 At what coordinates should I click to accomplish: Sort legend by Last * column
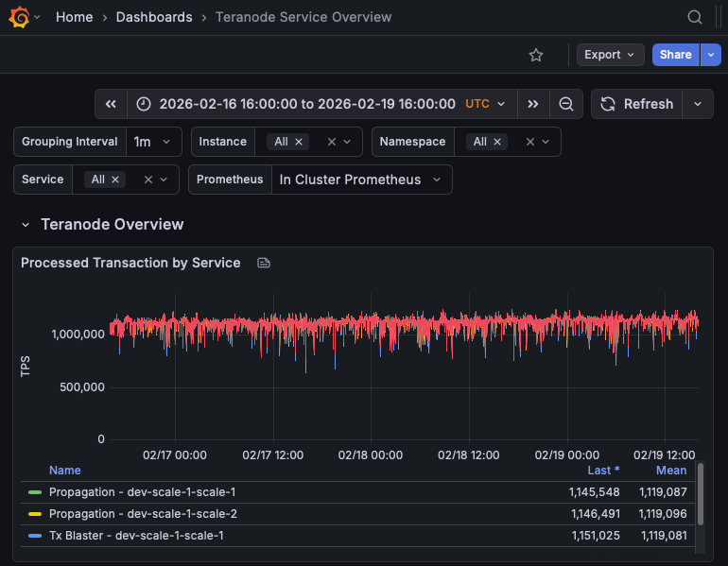(603, 471)
